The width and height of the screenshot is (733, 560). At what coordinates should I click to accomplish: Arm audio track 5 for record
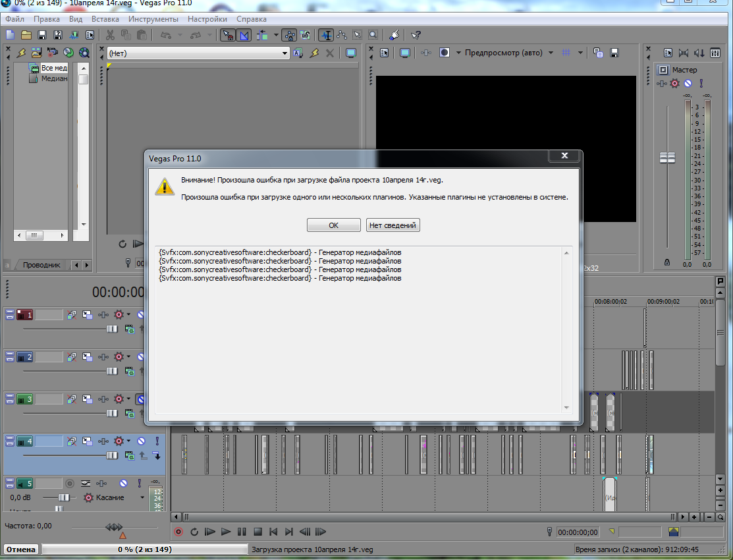70,484
